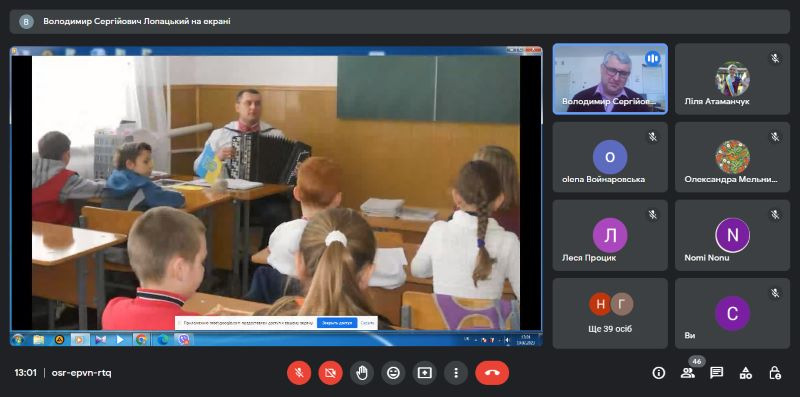Click the Chrome icon in the shared taskbar
Image resolution: width=800 pixels, height=397 pixels.
click(x=141, y=339)
